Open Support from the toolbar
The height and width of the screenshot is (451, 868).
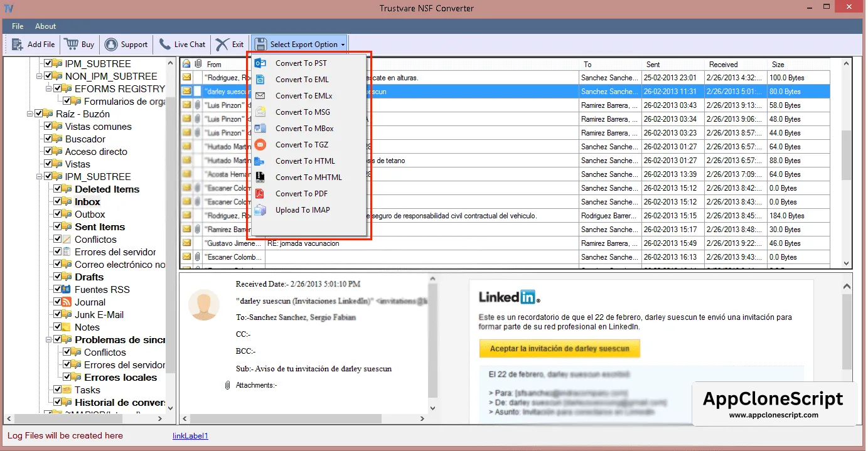point(111,45)
